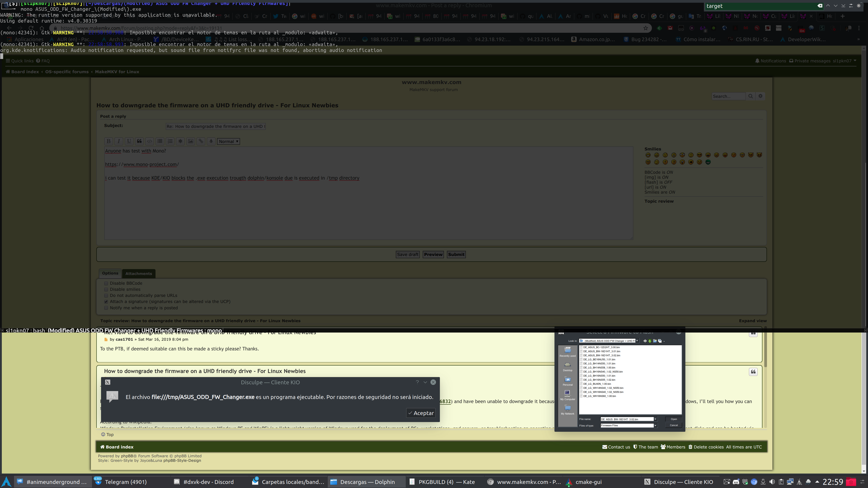Image resolution: width=868 pixels, height=488 pixels.
Task: Click the Quote/BBCode icon in toolbar
Action: pos(139,141)
